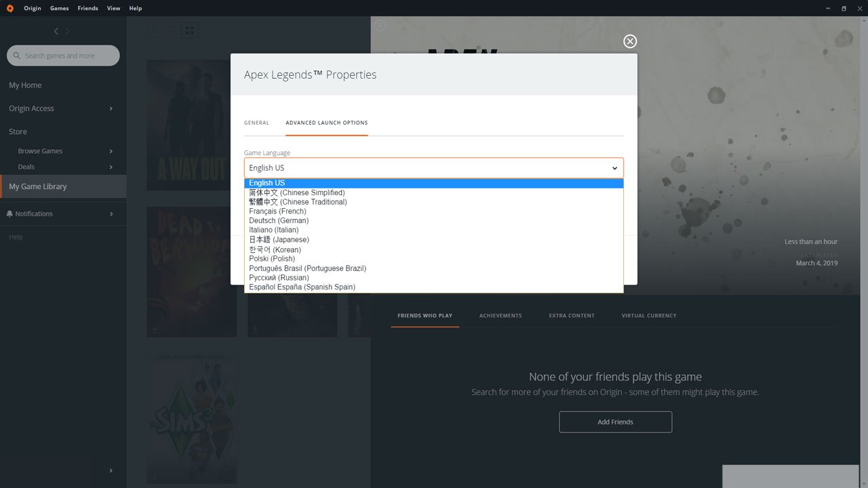The width and height of the screenshot is (868, 488).
Task: Close the Apex Legends Properties dialog
Action: [630, 41]
